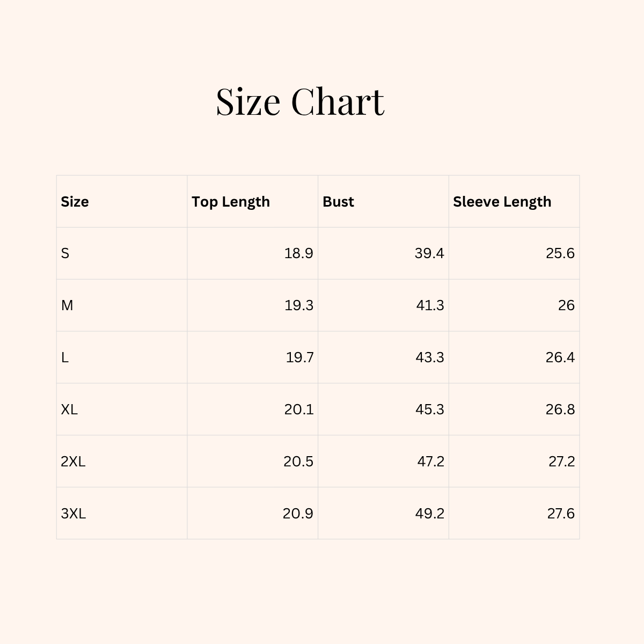The height and width of the screenshot is (644, 644).
Task: Select the Size column header
Action: (75, 202)
